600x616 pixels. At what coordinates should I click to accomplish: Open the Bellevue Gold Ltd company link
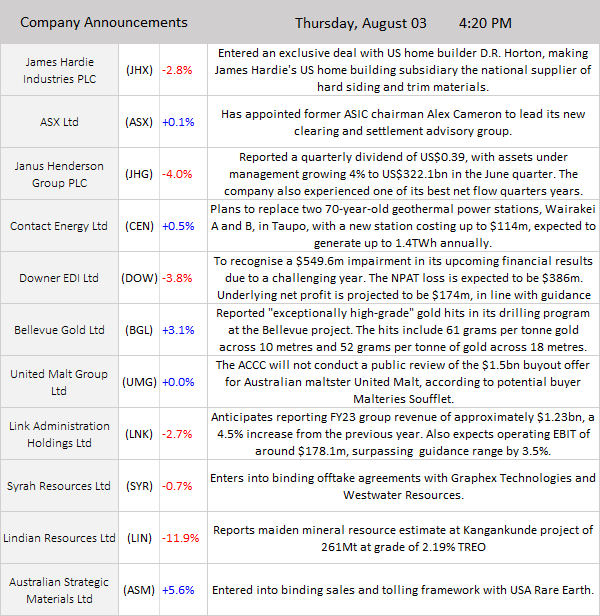click(59, 330)
